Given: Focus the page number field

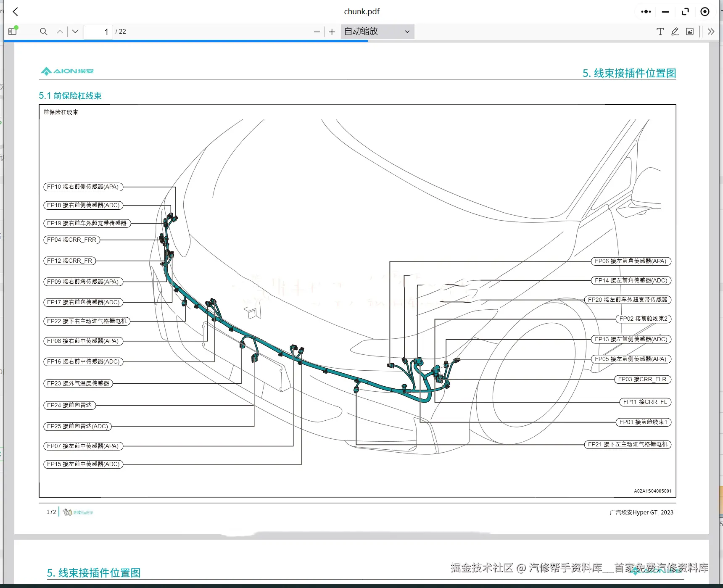Looking at the screenshot, I should (x=98, y=32).
